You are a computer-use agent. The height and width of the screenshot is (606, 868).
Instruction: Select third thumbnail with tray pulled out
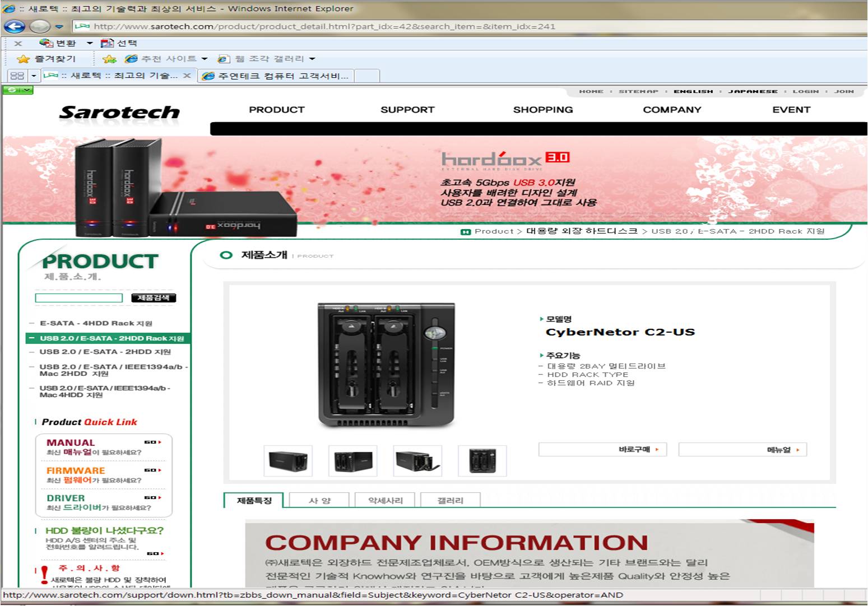point(417,461)
